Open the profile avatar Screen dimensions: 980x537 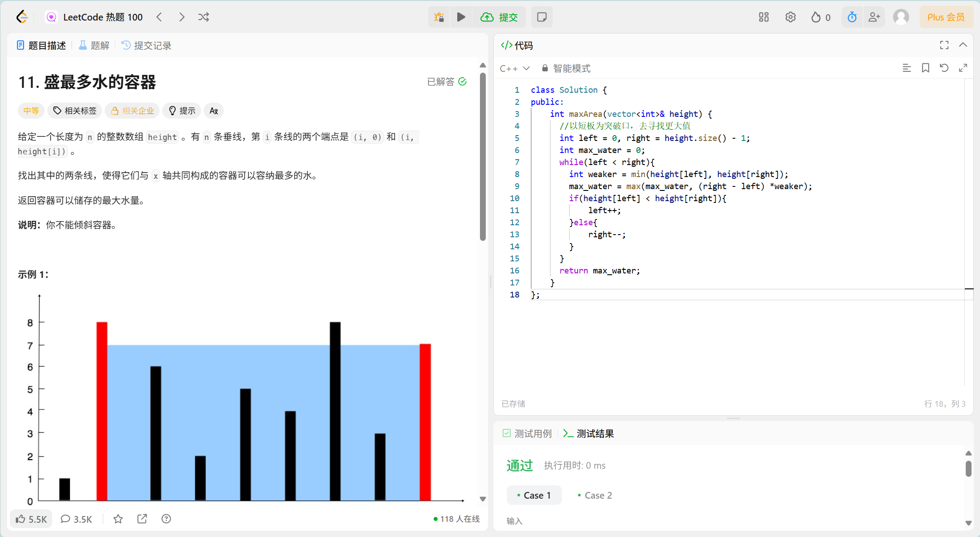click(901, 17)
